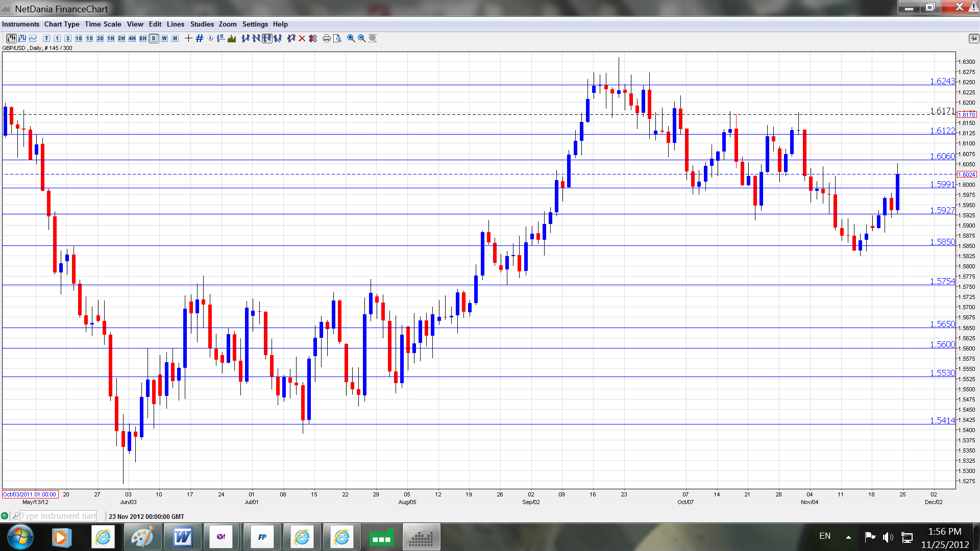
Task: Click the edit line tool
Action: tap(291, 38)
